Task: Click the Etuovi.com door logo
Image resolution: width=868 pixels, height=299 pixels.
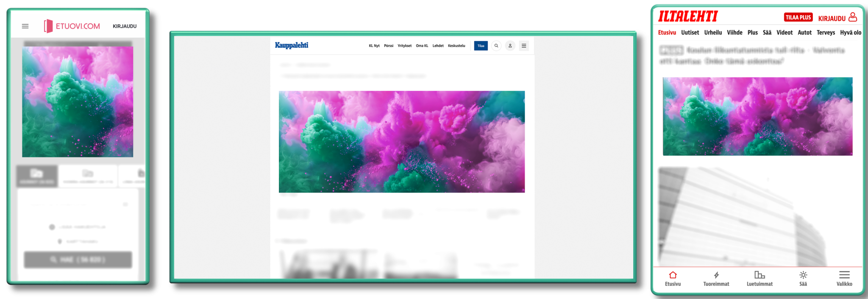Action: tap(48, 26)
